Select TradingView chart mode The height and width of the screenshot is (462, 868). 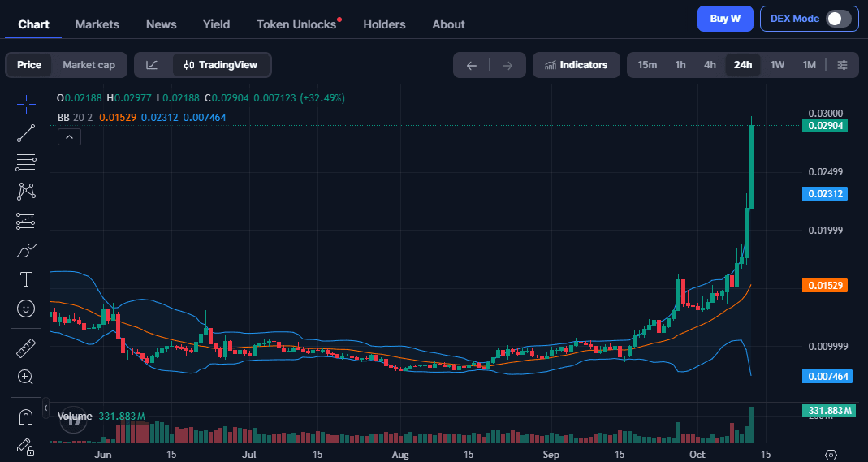(221, 65)
